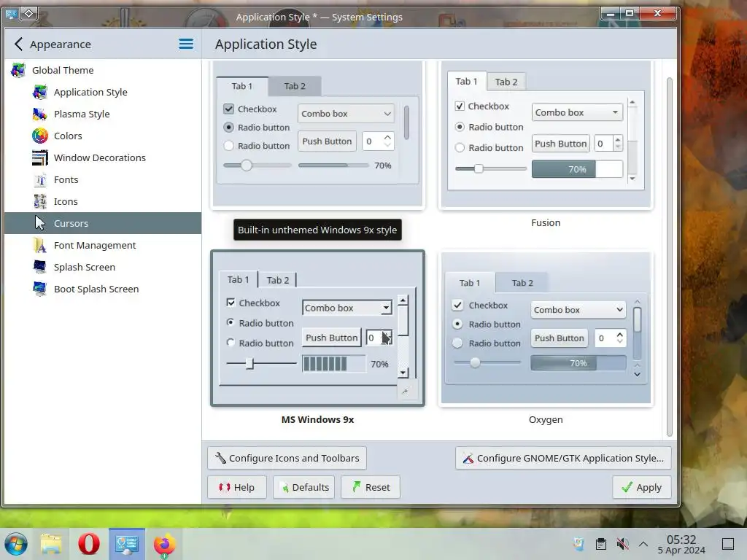The width and height of the screenshot is (747, 560).
Task: Show hidden tray icons with the arrow
Action: pos(643,544)
